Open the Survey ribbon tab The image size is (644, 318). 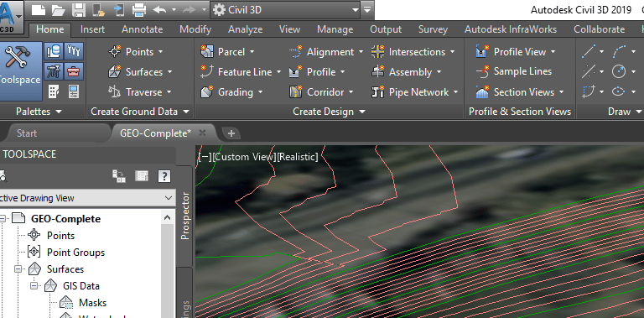point(433,29)
